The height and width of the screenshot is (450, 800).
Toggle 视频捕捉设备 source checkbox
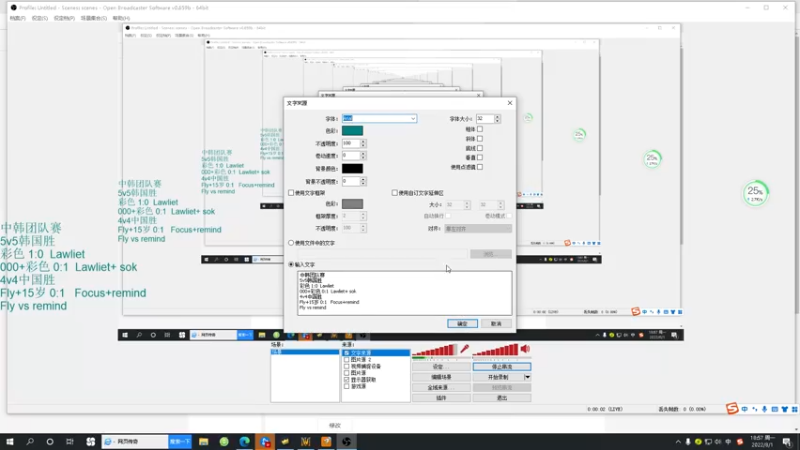click(347, 366)
